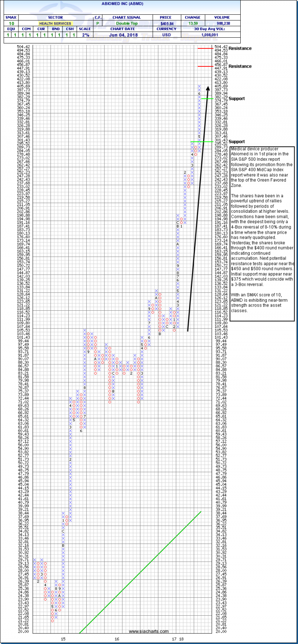Click the upper red Resistance line
This screenshot has width=298, height=644.
tap(205, 48)
